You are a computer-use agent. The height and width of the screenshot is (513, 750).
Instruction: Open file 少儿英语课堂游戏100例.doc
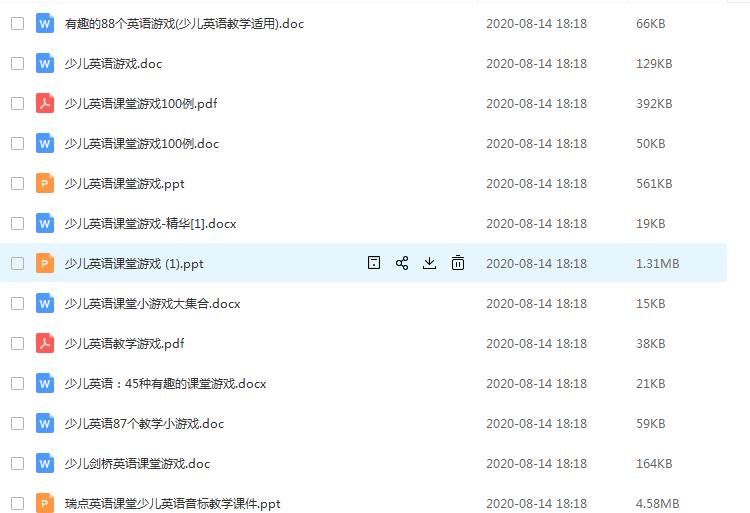(x=142, y=143)
